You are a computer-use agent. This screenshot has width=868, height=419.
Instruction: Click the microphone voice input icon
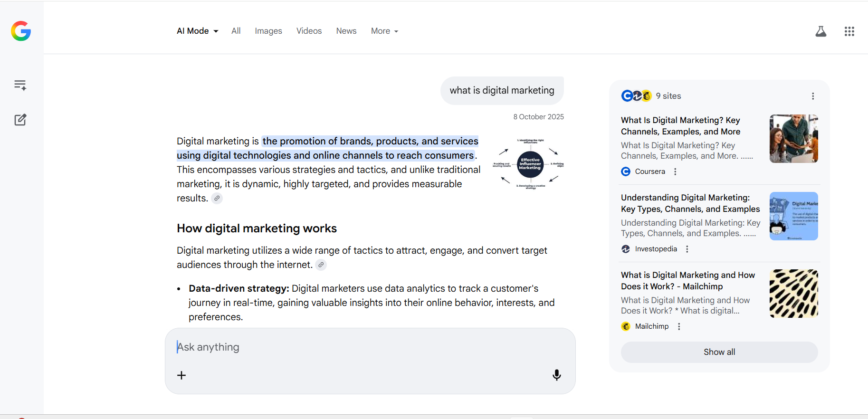(556, 375)
